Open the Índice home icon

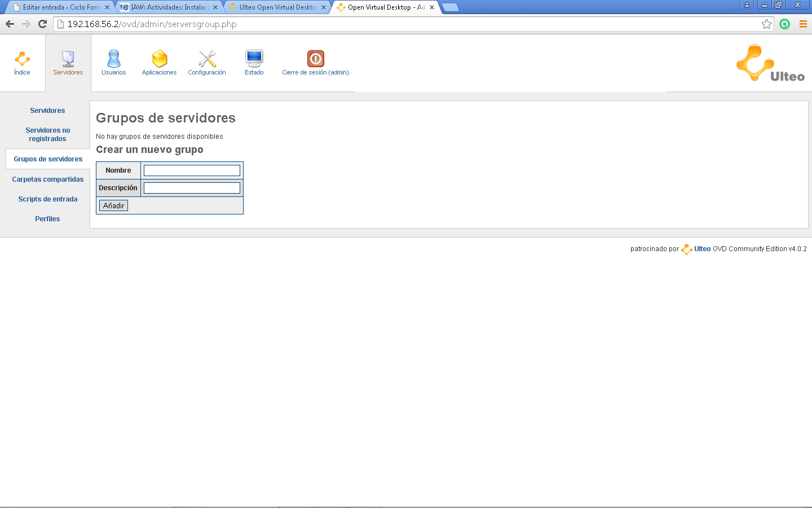click(x=22, y=59)
